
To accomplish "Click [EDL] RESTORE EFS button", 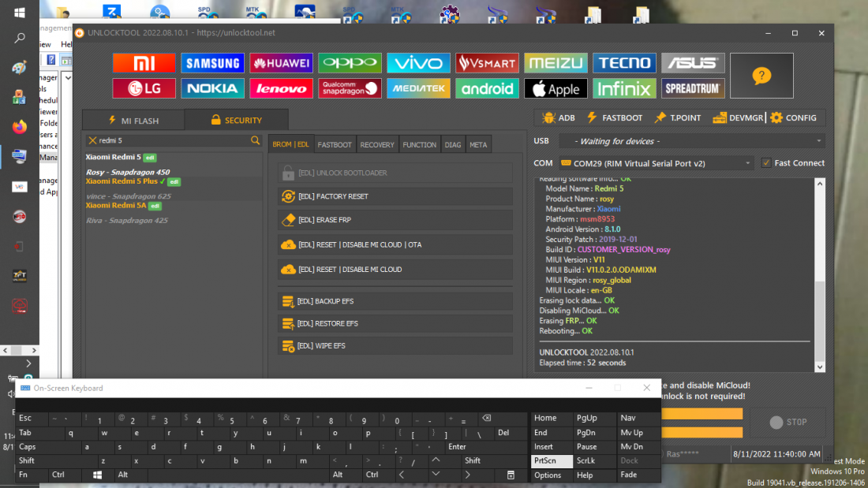I will tap(395, 324).
